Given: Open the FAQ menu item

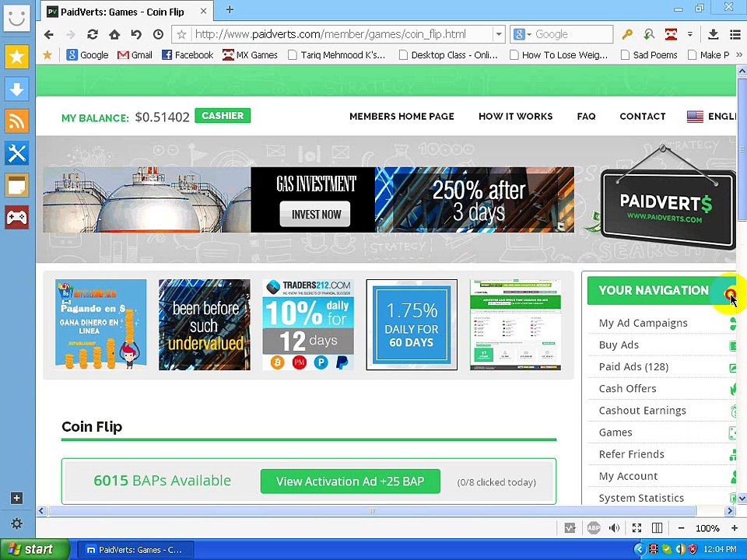Looking at the screenshot, I should (x=586, y=116).
